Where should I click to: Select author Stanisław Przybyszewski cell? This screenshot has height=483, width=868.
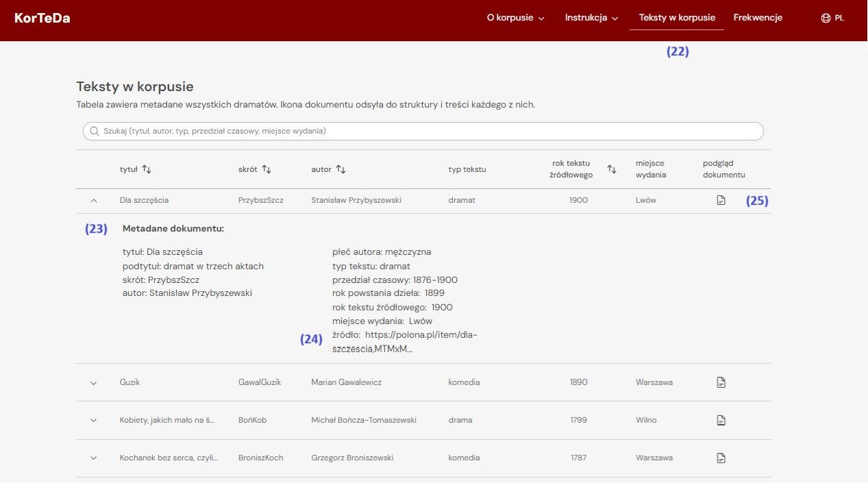tap(356, 200)
